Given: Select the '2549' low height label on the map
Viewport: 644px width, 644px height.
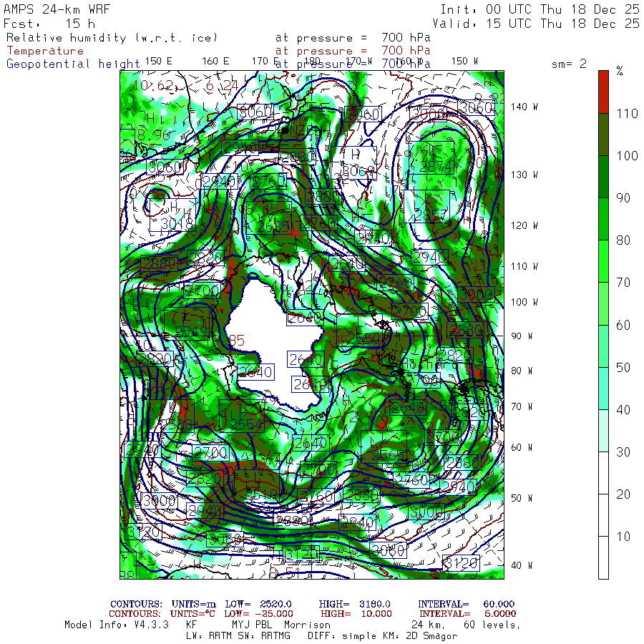Looking at the screenshot, I should click(191, 331).
